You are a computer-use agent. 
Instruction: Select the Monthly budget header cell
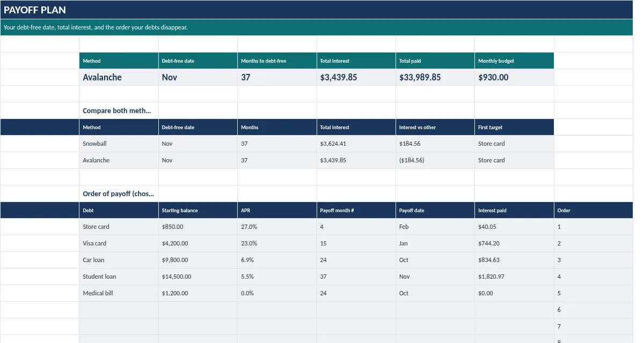coord(514,61)
